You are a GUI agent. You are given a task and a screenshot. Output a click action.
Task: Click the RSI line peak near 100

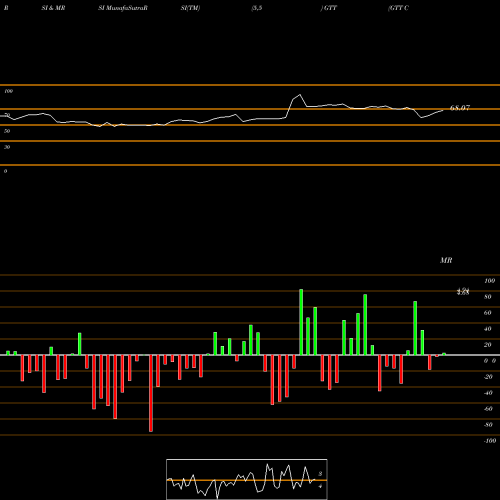tap(300, 95)
